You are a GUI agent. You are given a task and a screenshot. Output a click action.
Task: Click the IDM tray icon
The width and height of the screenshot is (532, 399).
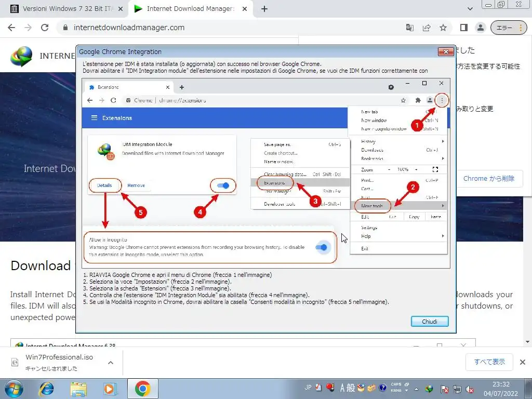429,389
